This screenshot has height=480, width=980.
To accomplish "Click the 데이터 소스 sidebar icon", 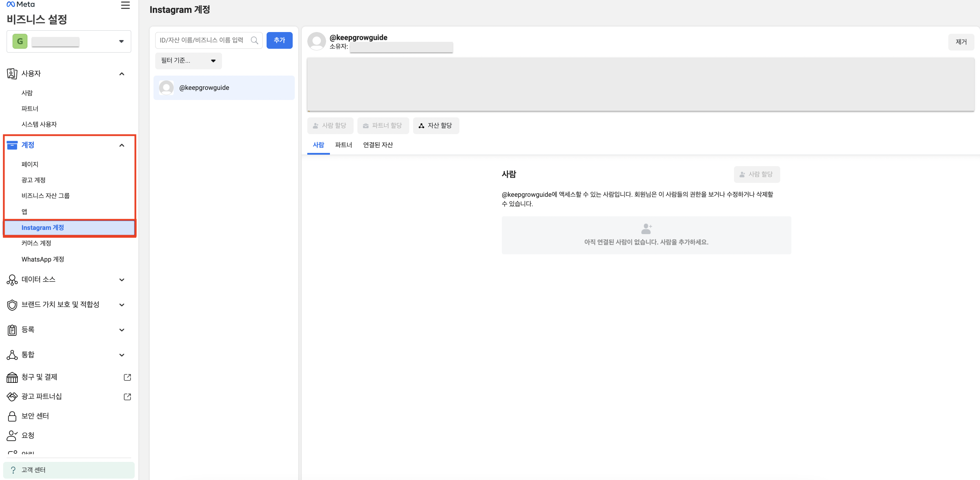I will (12, 280).
